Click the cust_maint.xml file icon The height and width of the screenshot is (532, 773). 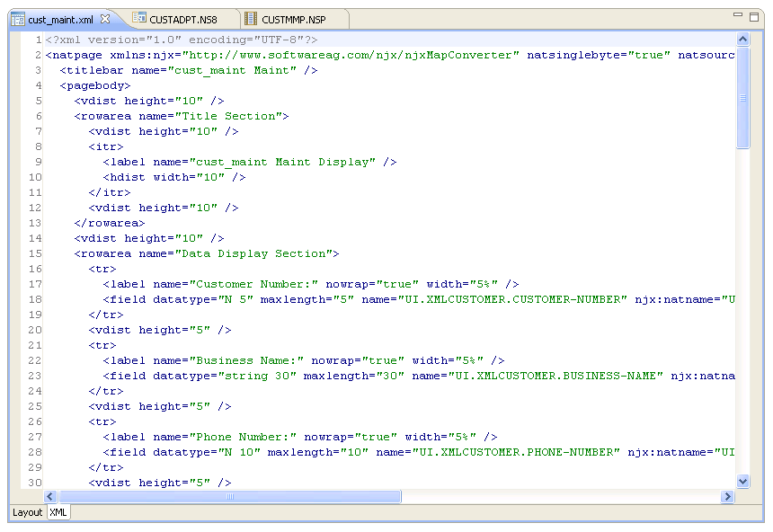(17, 19)
